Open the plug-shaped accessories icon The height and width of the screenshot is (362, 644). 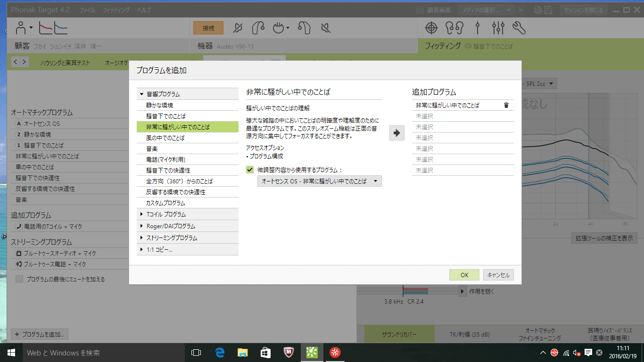tap(281, 28)
